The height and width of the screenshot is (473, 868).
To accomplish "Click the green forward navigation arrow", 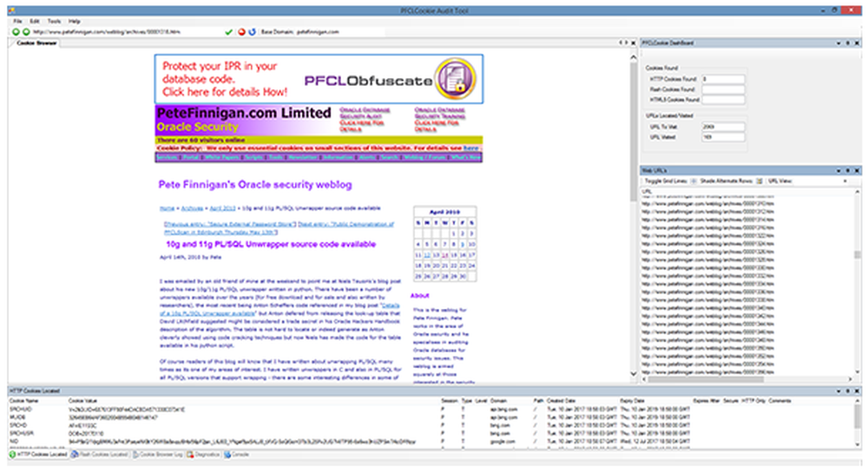I will [25, 32].
